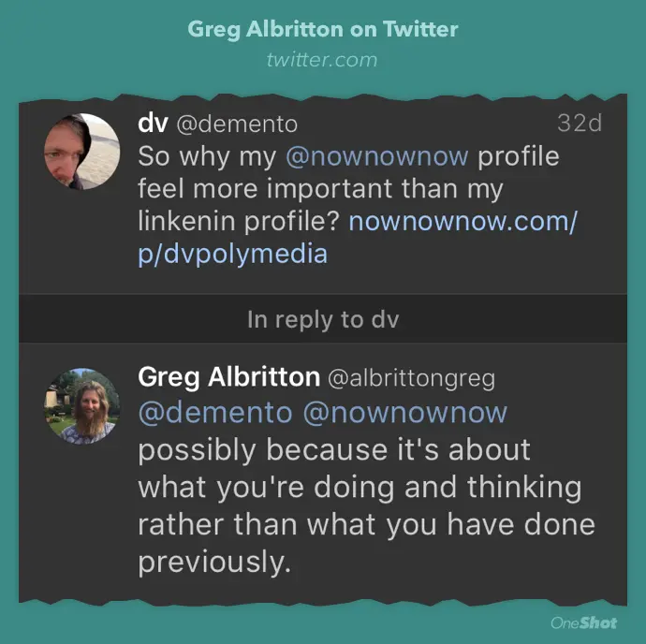Open dv's profile picture
This screenshot has height=644, width=646.
tap(82, 152)
